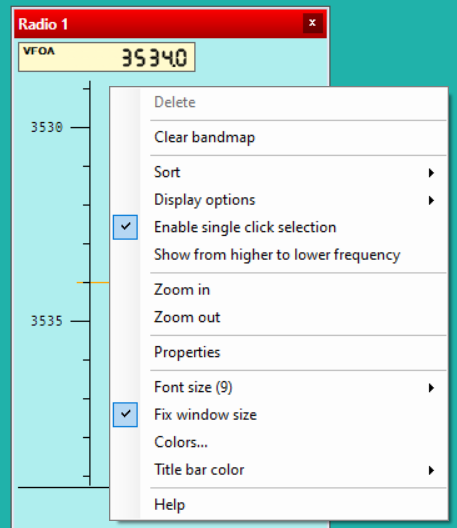This screenshot has height=528, width=457.
Task: Toggle Enable single click selection checkmark
Action: click(x=125, y=227)
